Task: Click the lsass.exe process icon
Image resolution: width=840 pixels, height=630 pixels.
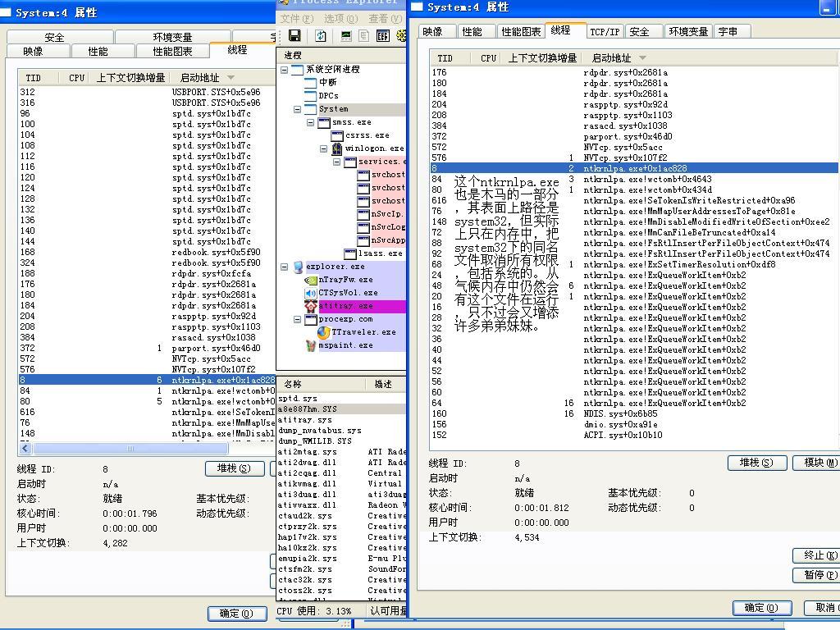Action: click(350, 253)
